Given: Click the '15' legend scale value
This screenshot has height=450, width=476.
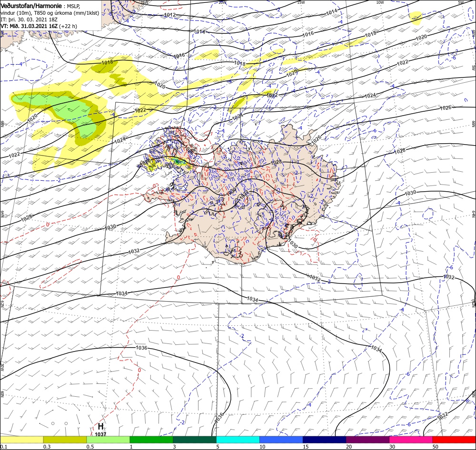Looking at the screenshot, I should pos(306,447).
